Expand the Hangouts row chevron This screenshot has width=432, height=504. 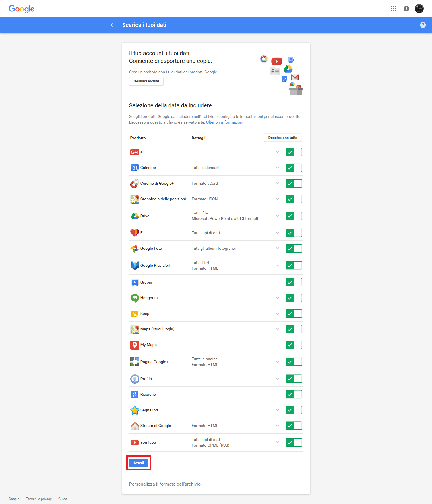[x=278, y=298]
